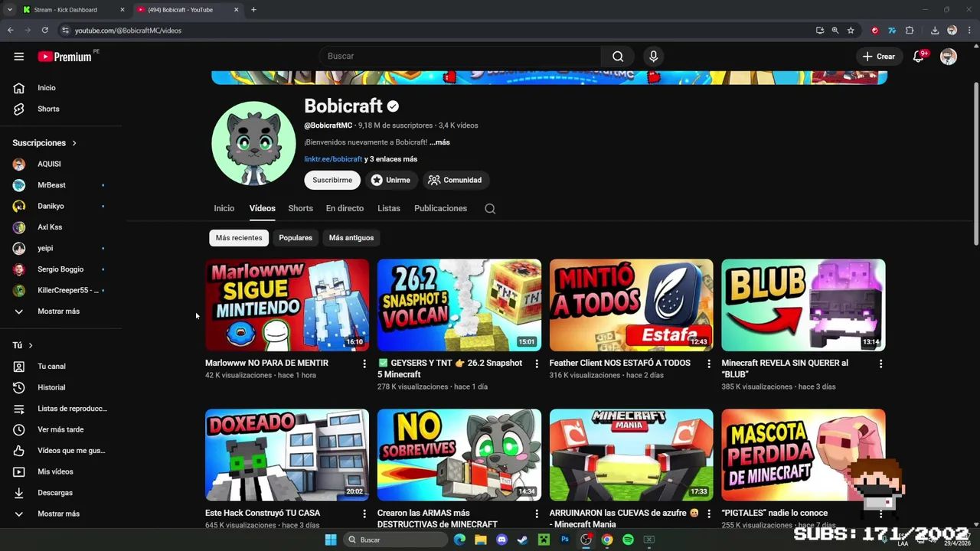The height and width of the screenshot is (551, 980).
Task: Open the Suscripciones section chevron
Action: (74, 143)
